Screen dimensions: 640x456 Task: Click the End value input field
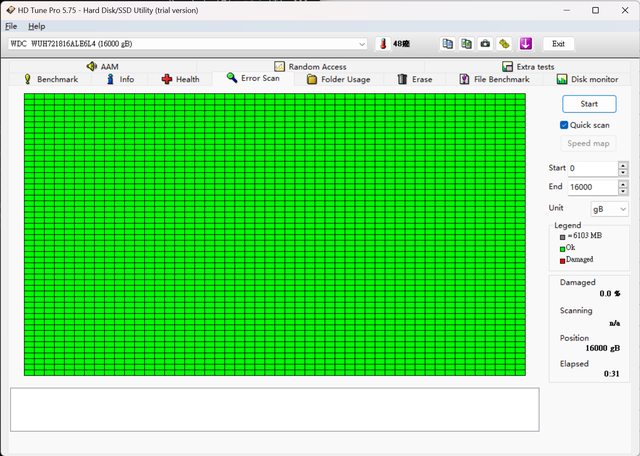[591, 187]
